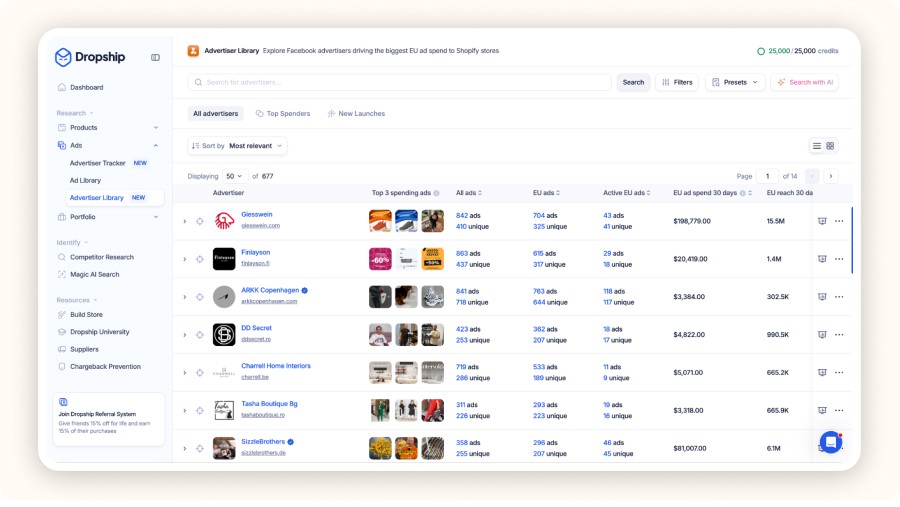Open the finlayson.fi domain link
This screenshot has height=507, width=900.
(255, 264)
